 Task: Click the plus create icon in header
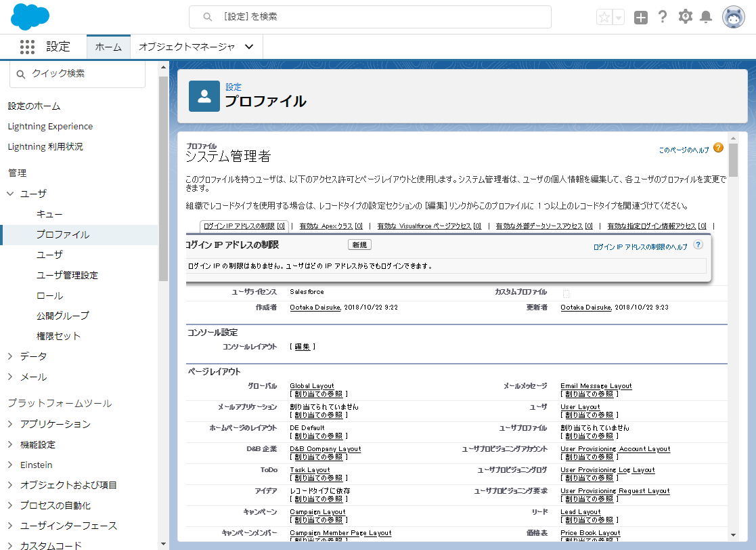coord(640,17)
